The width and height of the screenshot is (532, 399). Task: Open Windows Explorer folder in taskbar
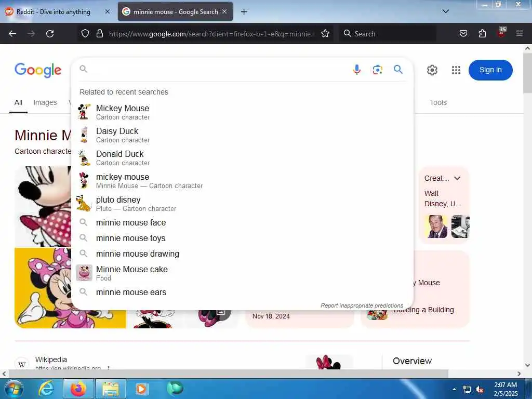click(x=111, y=389)
